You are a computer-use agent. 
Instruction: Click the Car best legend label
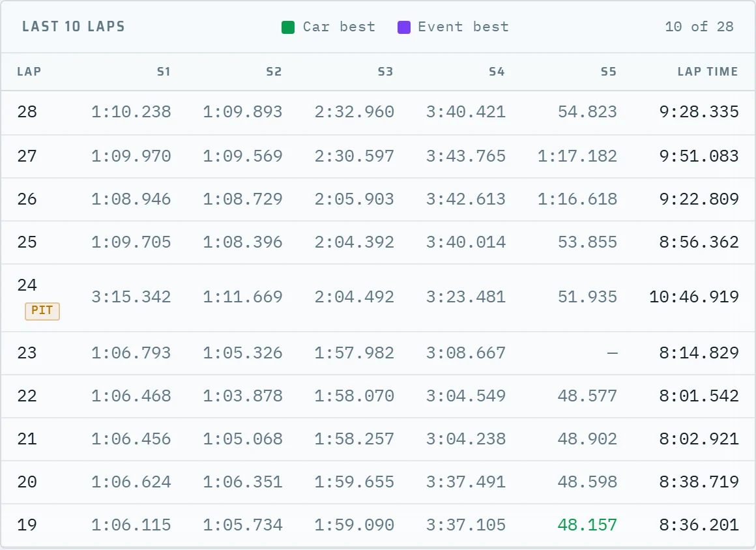[339, 27]
